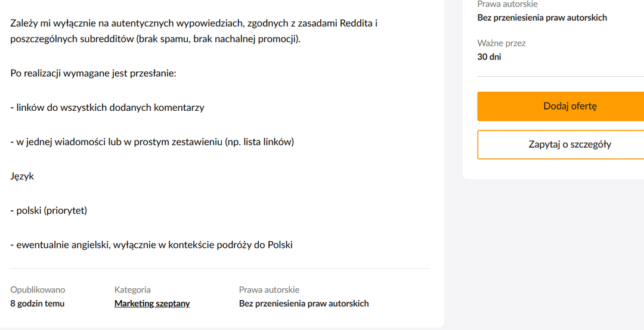644x330 pixels.
Task: Click the 'ewentualnie angielski' list item
Action: coord(151,245)
